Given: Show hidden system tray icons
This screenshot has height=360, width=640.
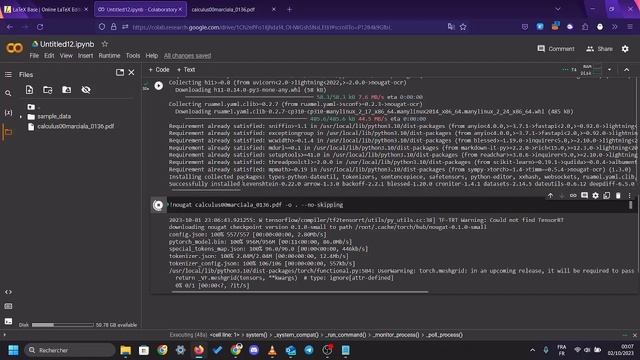Looking at the screenshot, I should 532,350.
